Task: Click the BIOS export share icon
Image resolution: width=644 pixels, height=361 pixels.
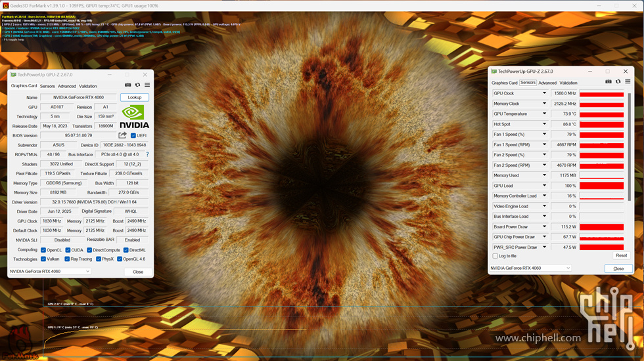Action: [122, 135]
